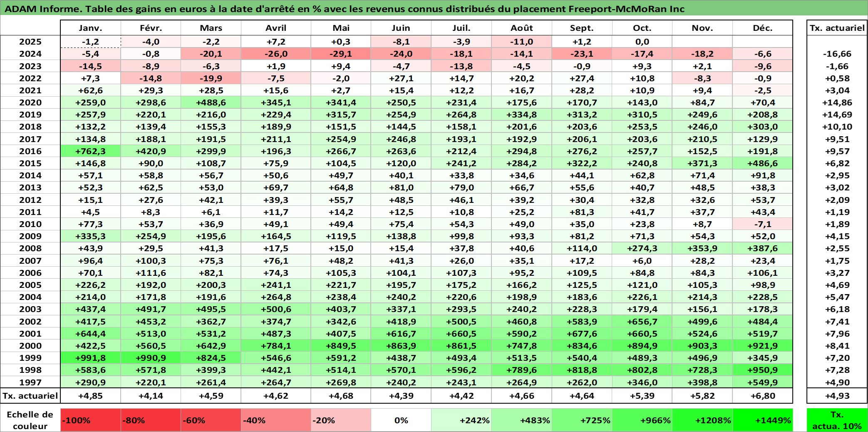Screen dimensions: 868x432
Task: Click the Août column header
Action: 522,28
